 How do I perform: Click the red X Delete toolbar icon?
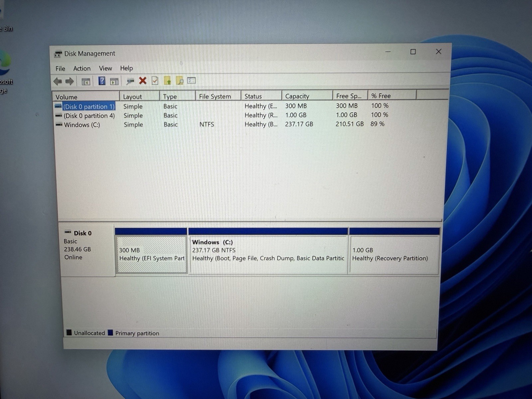pyautogui.click(x=143, y=80)
